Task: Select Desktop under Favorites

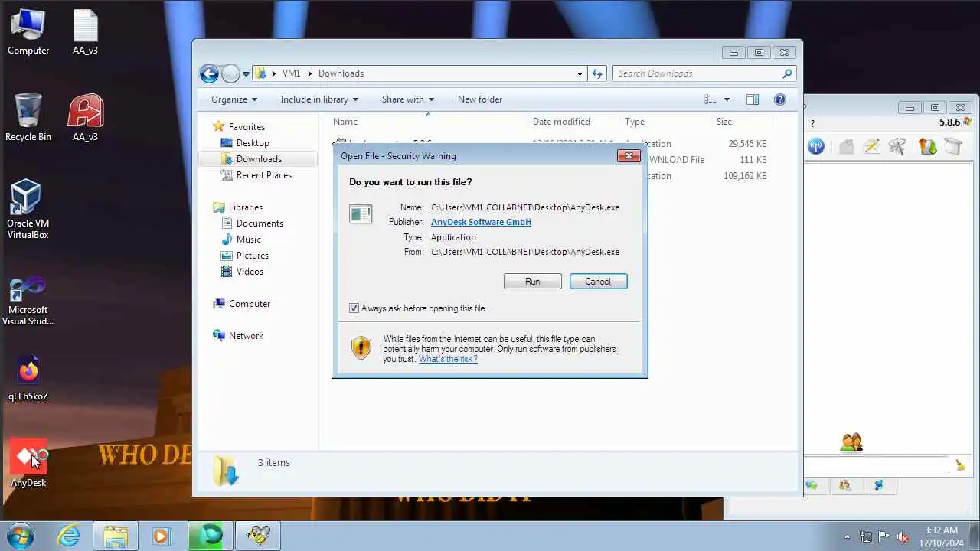Action: point(253,143)
